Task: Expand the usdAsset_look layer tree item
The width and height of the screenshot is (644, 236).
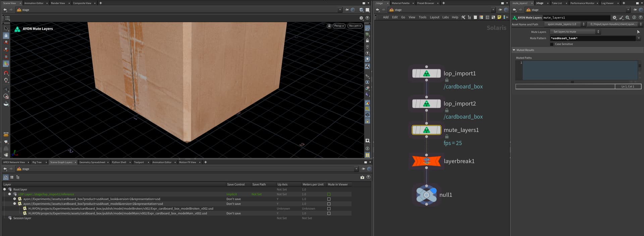Action: (15, 199)
